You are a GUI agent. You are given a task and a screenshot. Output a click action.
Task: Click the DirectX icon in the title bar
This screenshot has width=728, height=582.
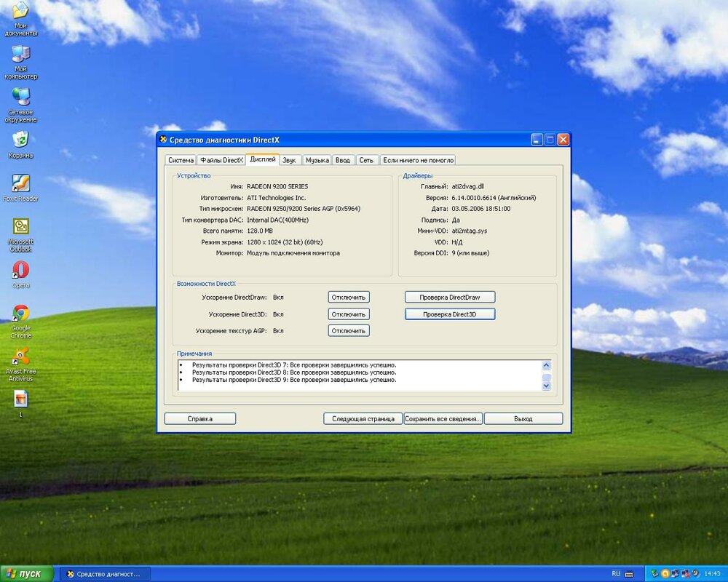click(163, 139)
